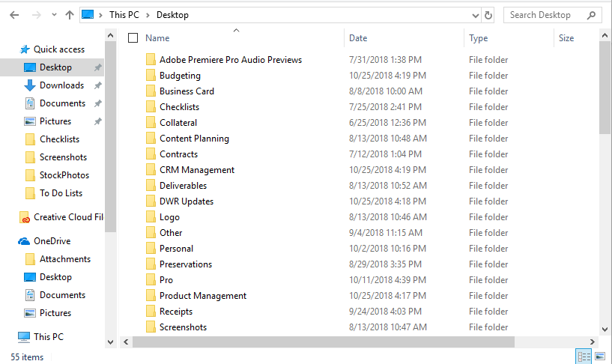The width and height of the screenshot is (612, 364).
Task: Open Creative Cloud Files in sidebar
Action: 61,217
